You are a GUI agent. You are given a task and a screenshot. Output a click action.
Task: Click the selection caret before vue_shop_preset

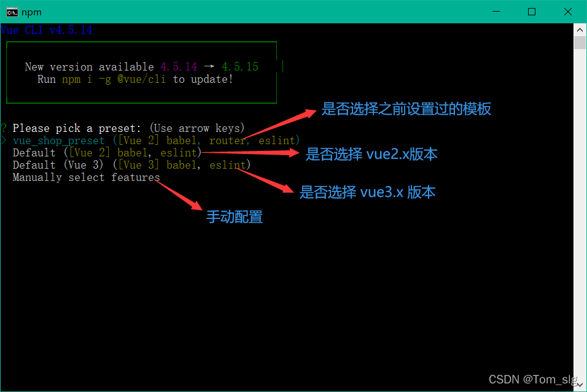point(4,140)
